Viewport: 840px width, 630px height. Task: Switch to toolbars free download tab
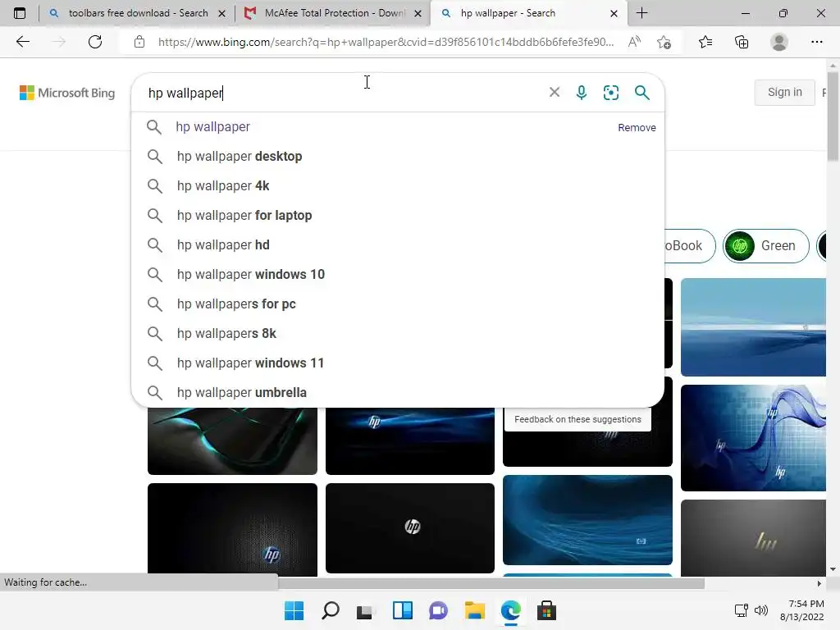pos(137,13)
